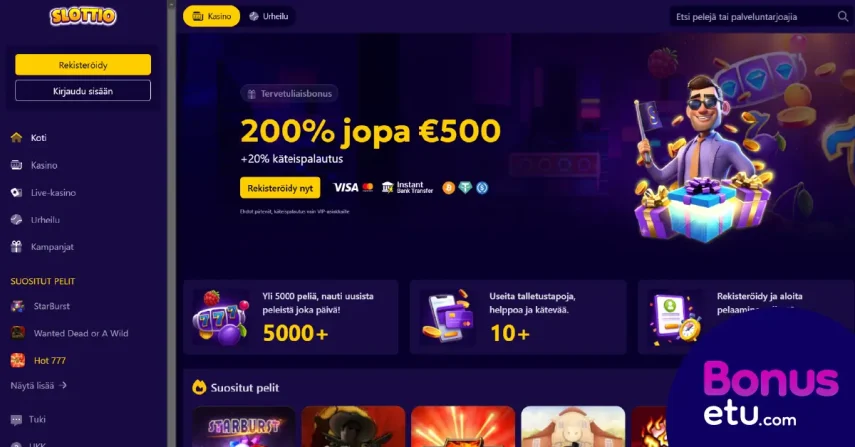Image resolution: width=855 pixels, height=447 pixels.
Task: Click the game search input field
Action: coord(752,17)
